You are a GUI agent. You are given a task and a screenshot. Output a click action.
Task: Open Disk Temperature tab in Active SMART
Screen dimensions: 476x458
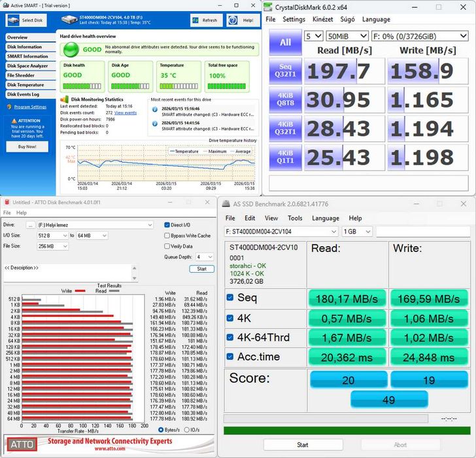click(x=30, y=85)
